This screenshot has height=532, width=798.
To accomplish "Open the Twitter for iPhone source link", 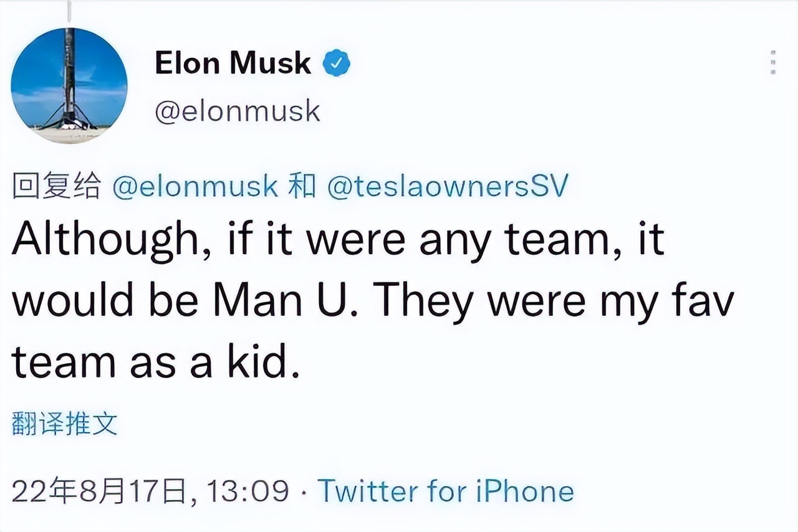I will (x=445, y=492).
